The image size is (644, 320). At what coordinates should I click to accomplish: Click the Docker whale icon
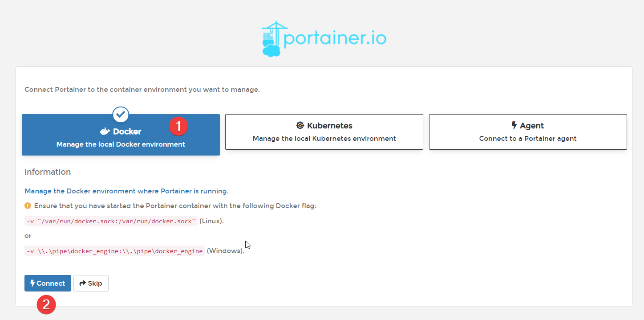point(105,131)
